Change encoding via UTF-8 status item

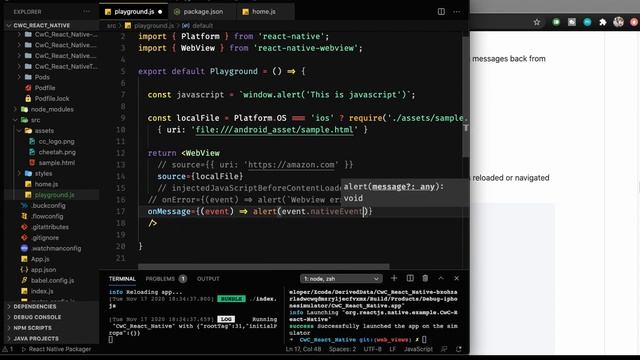372,349
